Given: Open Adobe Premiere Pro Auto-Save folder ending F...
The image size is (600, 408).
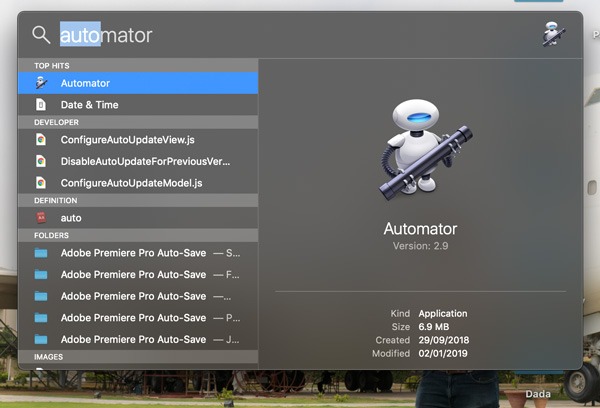Looking at the screenshot, I should (138, 274).
